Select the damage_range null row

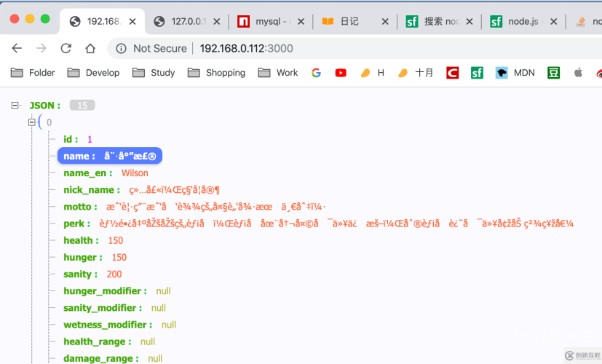click(x=113, y=358)
